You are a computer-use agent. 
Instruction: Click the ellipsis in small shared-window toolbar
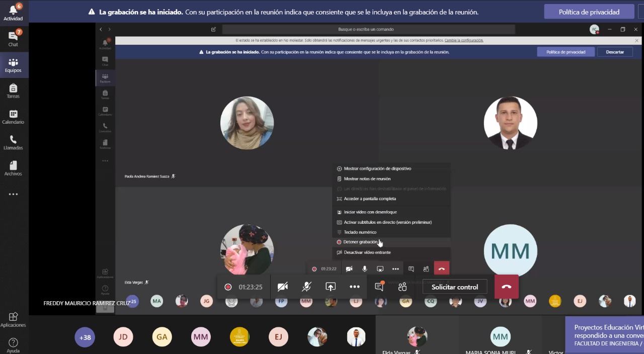pyautogui.click(x=395, y=269)
